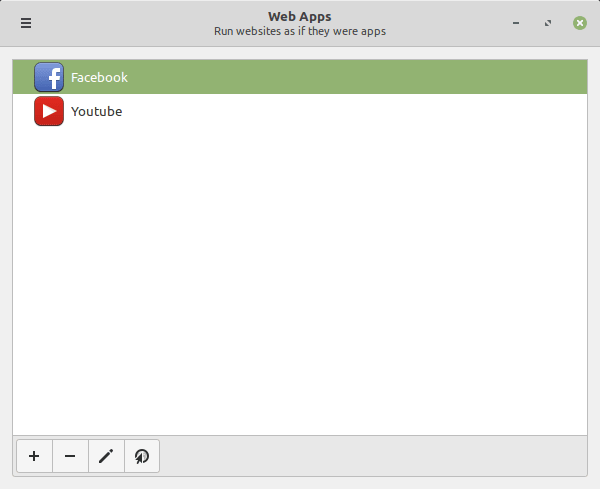Click the Web Apps window title
Screen dimensions: 600x489
(x=300, y=16)
